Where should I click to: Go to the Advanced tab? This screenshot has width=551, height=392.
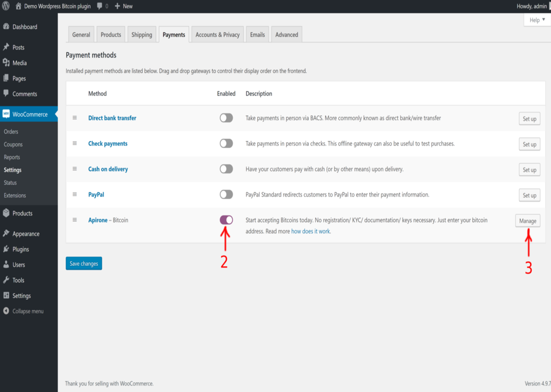point(287,35)
